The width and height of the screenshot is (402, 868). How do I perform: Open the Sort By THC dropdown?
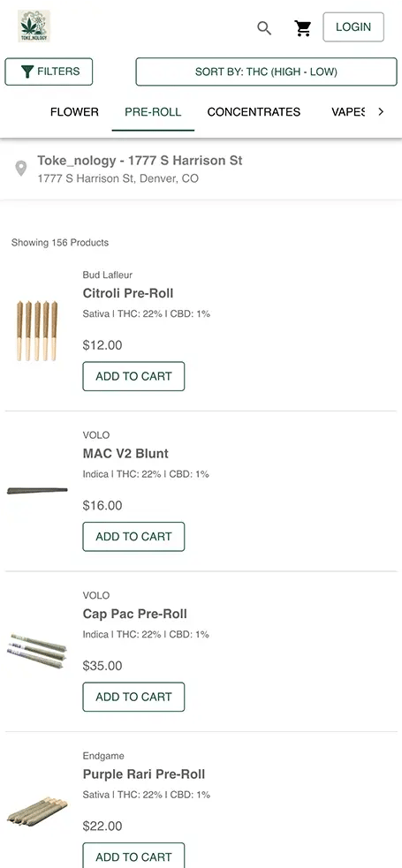266,72
